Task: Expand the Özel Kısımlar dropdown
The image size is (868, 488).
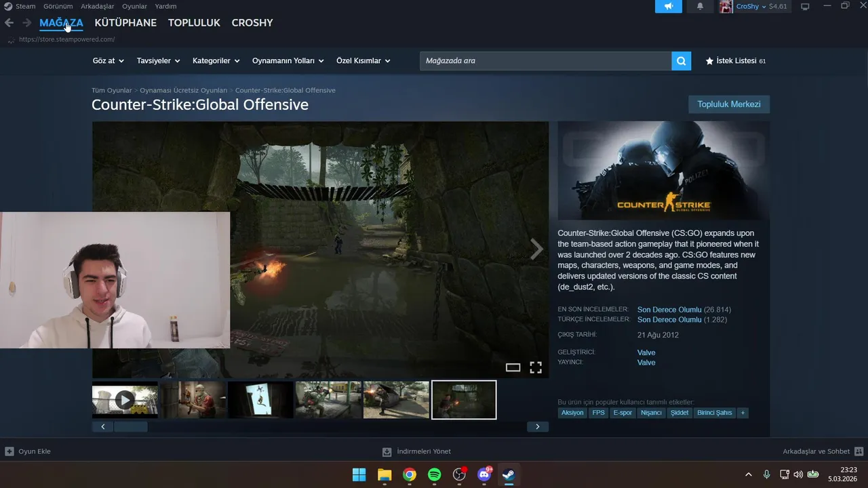Action: (363, 61)
